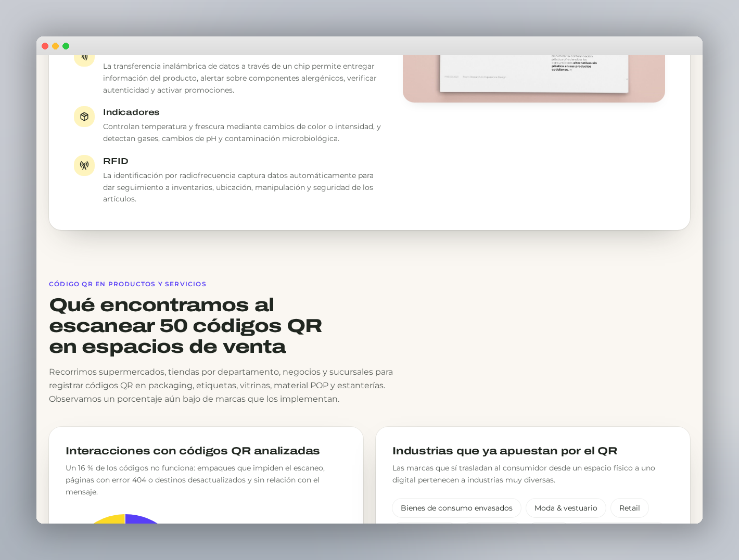This screenshot has height=560, width=739.
Task: Click the yellow minimize window button
Action: 56,46
